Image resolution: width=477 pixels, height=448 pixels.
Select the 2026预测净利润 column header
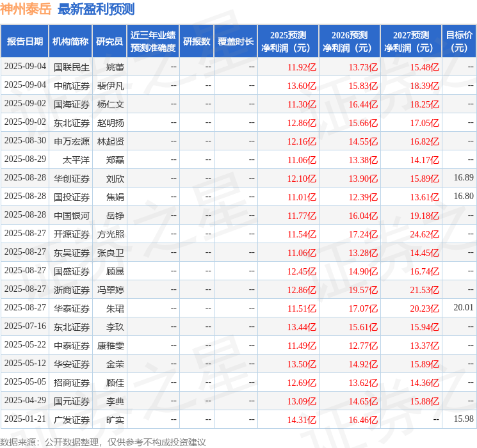click(349, 42)
